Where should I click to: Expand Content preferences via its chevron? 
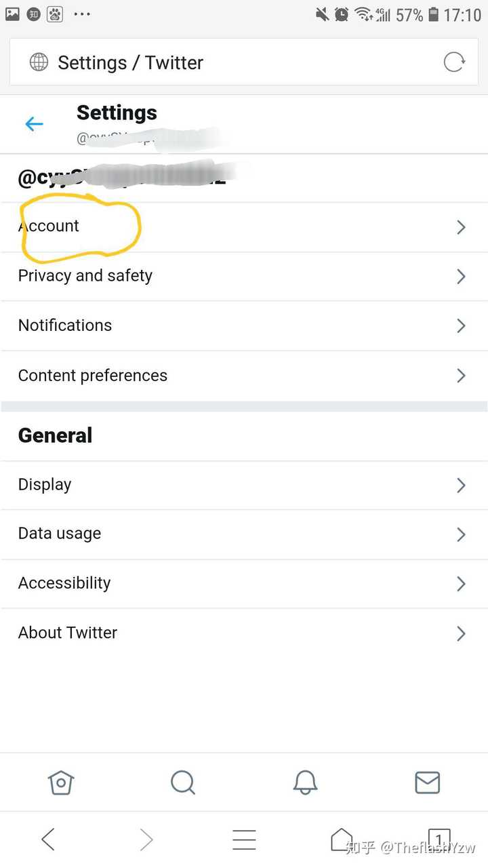461,376
